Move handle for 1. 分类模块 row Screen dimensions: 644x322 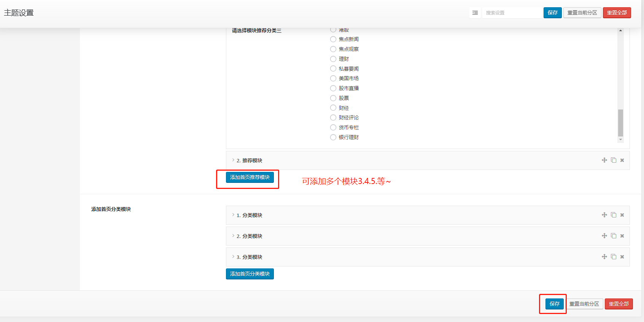604,215
